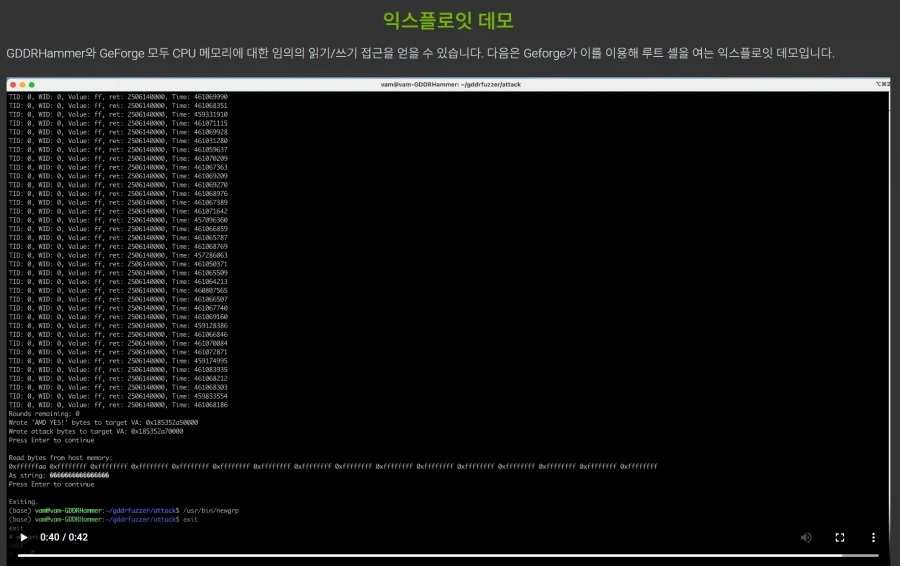Click the log line with Time: 461069990
Viewport: 900px width, 566px height.
(118, 97)
